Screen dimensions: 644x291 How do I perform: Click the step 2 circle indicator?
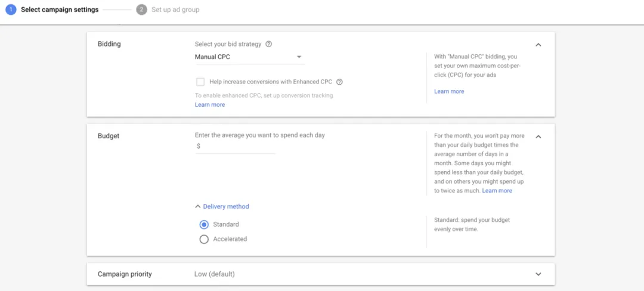(141, 10)
